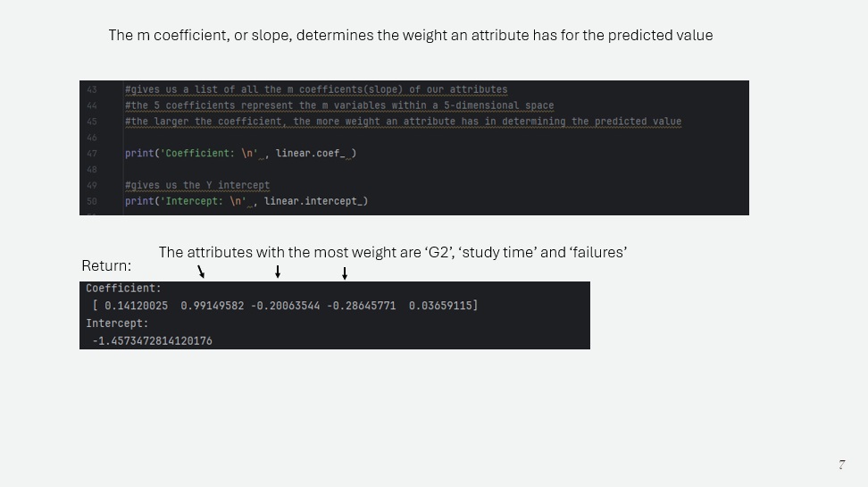
Task: Click the attributes with most weight sentence
Action: [x=393, y=253]
